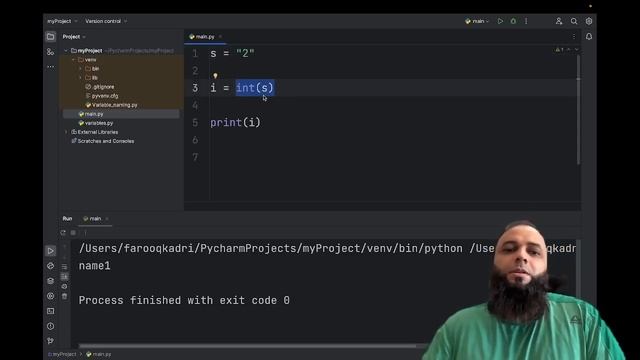Select variables.py in the project tree
This screenshot has height=360, width=640.
pos(96,123)
